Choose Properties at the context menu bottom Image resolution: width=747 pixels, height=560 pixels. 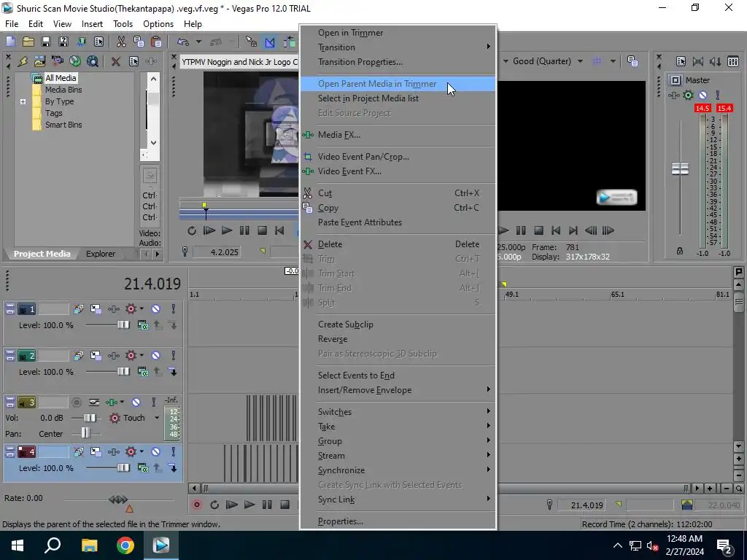(x=398, y=521)
